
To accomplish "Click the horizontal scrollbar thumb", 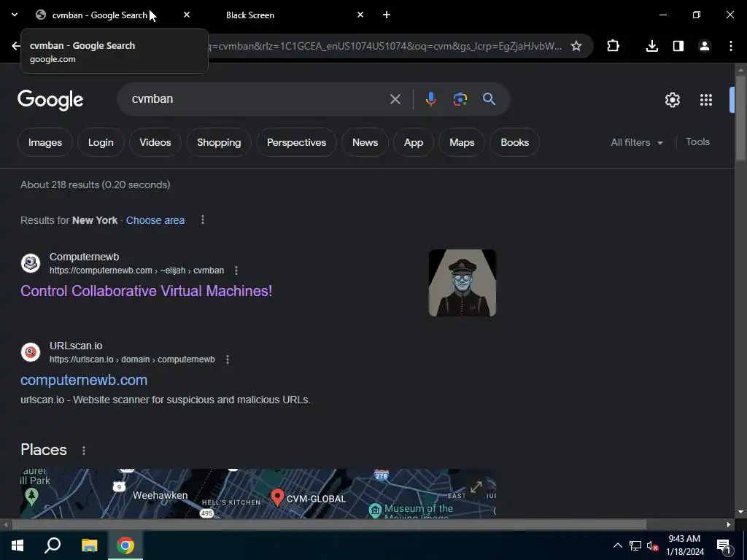I will pyautogui.click(x=329, y=525).
